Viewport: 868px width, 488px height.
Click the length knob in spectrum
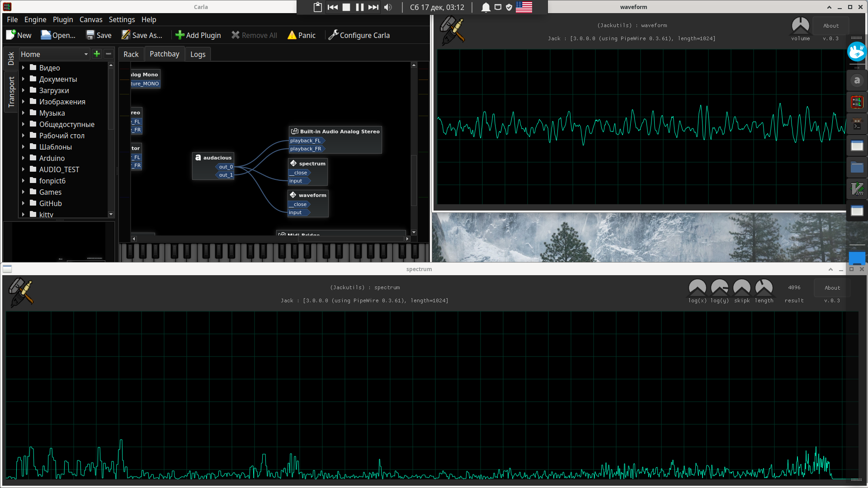(x=764, y=287)
